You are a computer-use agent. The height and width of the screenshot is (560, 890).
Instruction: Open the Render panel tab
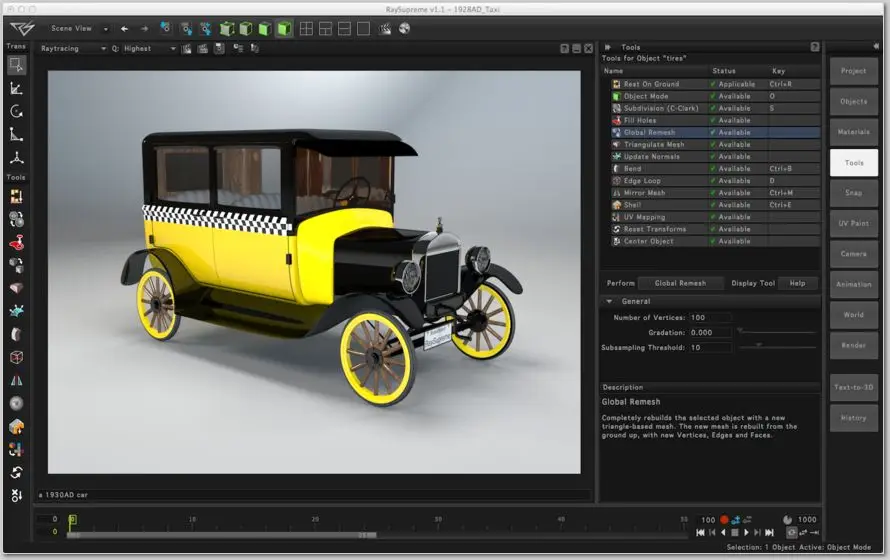point(853,345)
